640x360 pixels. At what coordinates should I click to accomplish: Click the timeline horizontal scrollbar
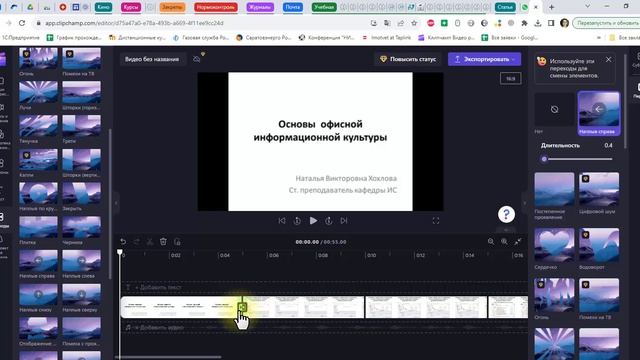pyautogui.click(x=169, y=357)
